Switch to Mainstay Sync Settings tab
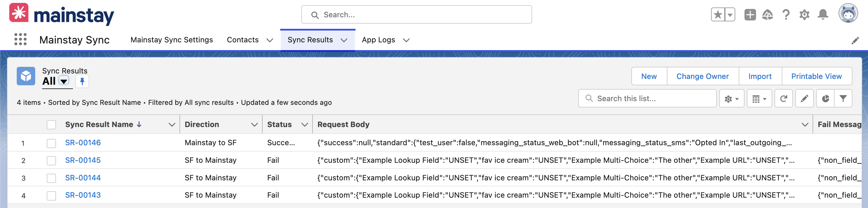The image size is (868, 208). (171, 40)
